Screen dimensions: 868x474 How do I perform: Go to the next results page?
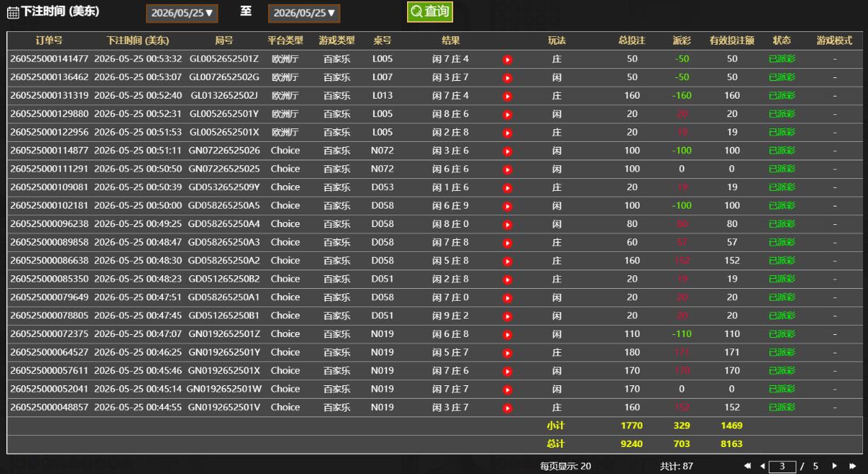point(835,466)
